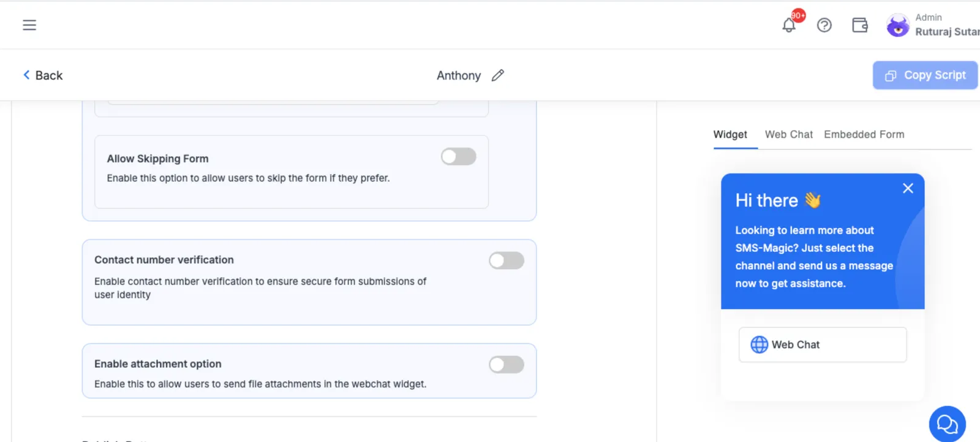Image resolution: width=980 pixels, height=442 pixels.
Task: Click the Ruturaj Sutar profile avatar
Action: pyautogui.click(x=898, y=26)
